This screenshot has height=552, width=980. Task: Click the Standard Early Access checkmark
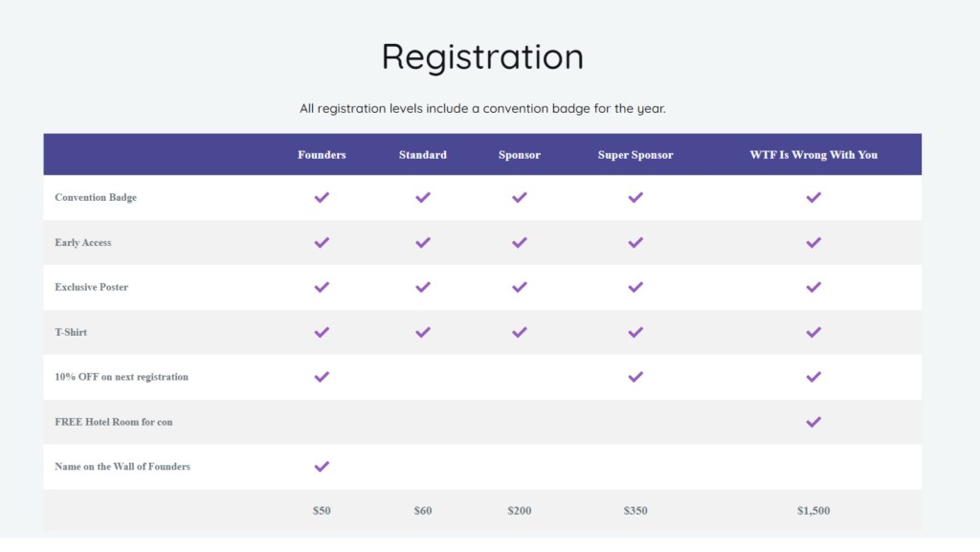tap(423, 243)
